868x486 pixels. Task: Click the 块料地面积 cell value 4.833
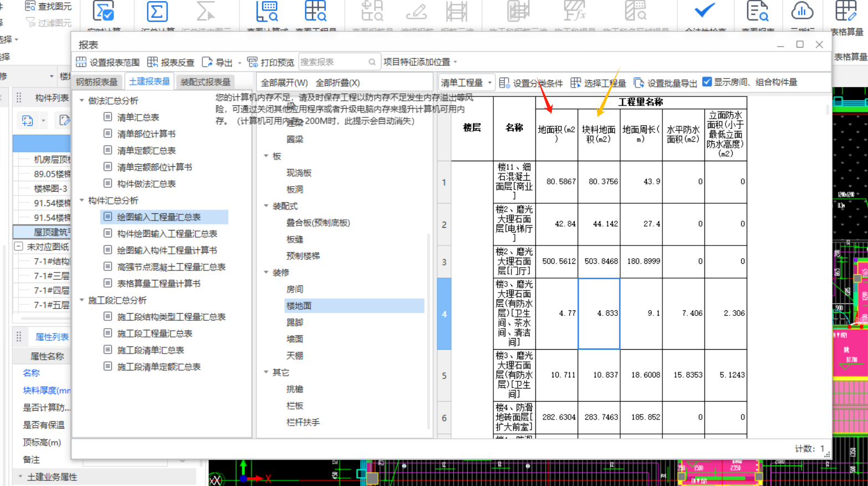599,314
